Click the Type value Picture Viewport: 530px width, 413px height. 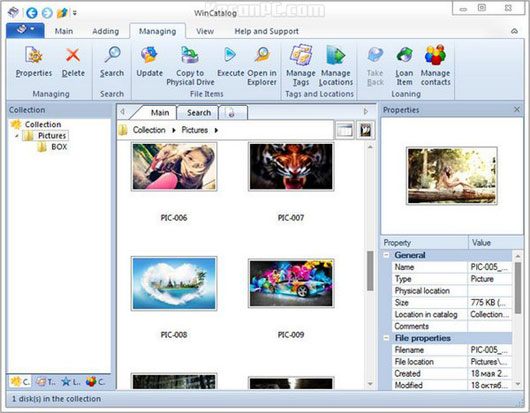[x=490, y=279]
